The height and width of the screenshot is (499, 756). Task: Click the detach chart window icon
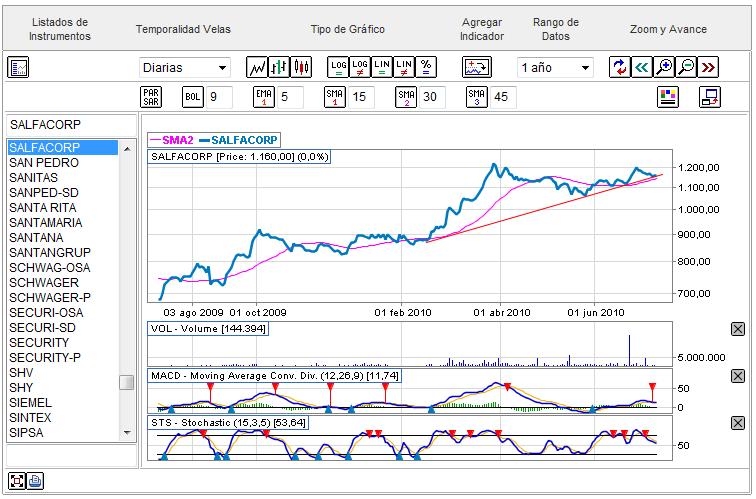(x=710, y=97)
